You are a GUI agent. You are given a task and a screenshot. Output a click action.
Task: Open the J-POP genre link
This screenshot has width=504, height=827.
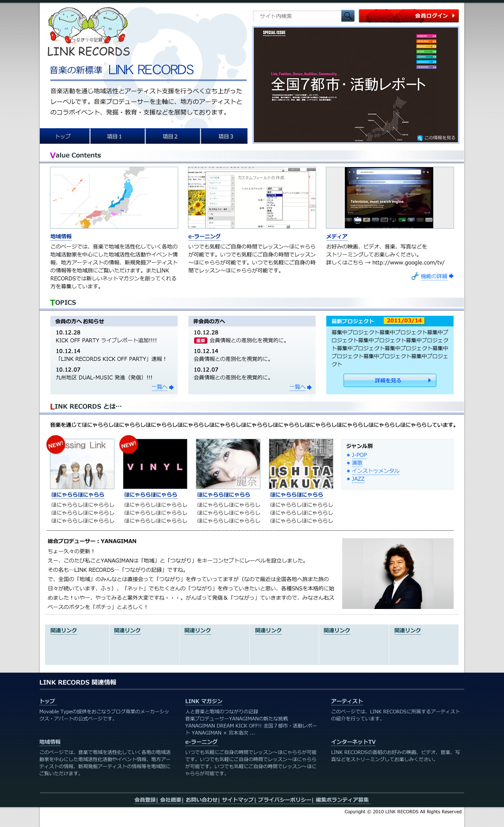359,455
